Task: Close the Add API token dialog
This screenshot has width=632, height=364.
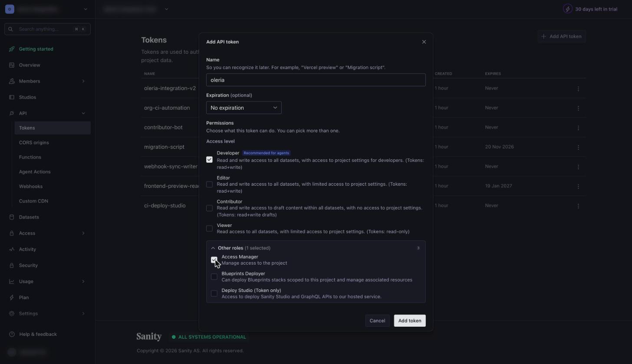Action: pos(424,42)
